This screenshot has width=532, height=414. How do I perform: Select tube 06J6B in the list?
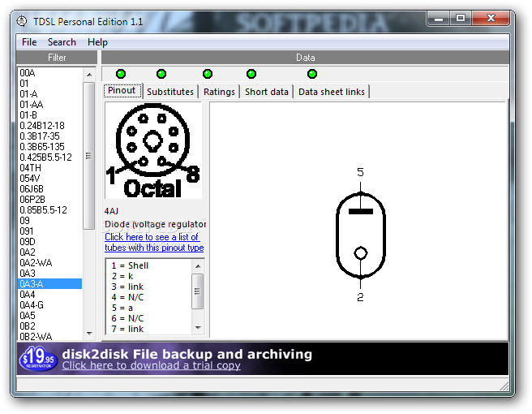tap(50, 189)
